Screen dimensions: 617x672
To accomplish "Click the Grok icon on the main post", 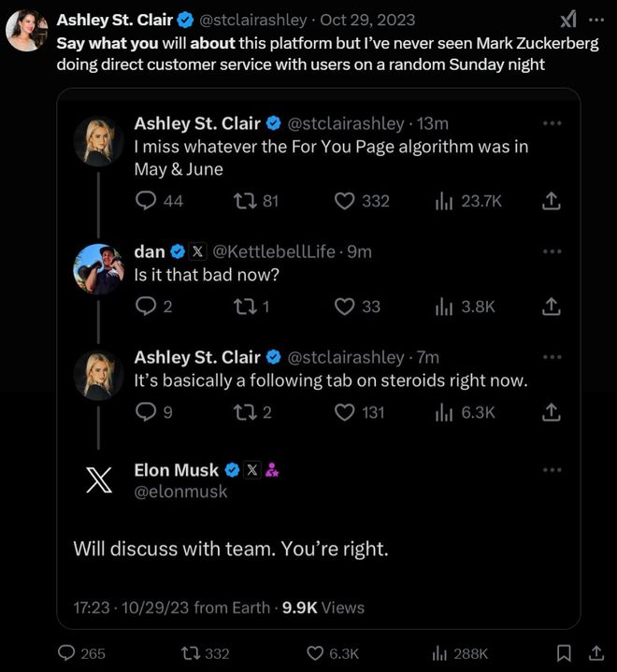I will (x=568, y=20).
